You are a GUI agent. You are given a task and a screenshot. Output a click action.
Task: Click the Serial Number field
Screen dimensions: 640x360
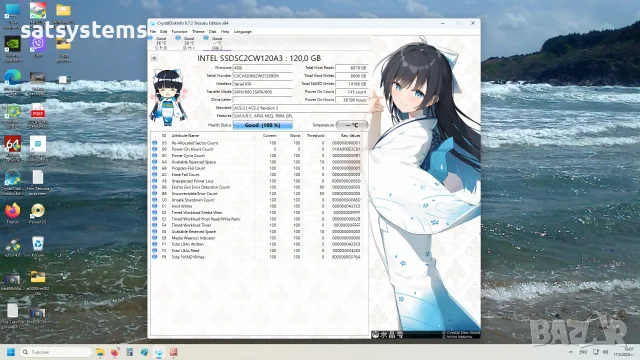[x=262, y=76]
